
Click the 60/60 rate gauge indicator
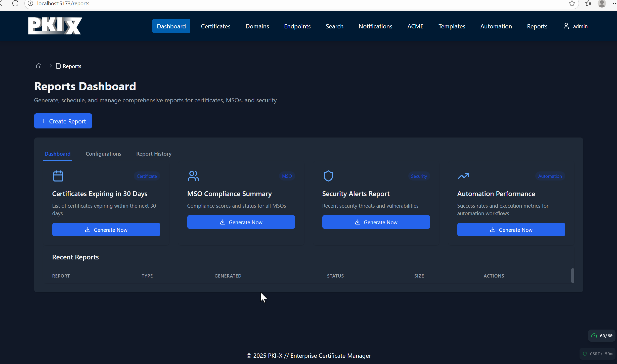602,336
